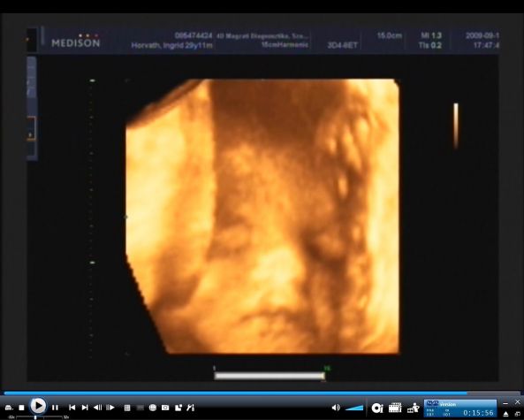This screenshot has width=524, height=420.
Task: Click the person with briefcase icon
Action: coord(414,408)
